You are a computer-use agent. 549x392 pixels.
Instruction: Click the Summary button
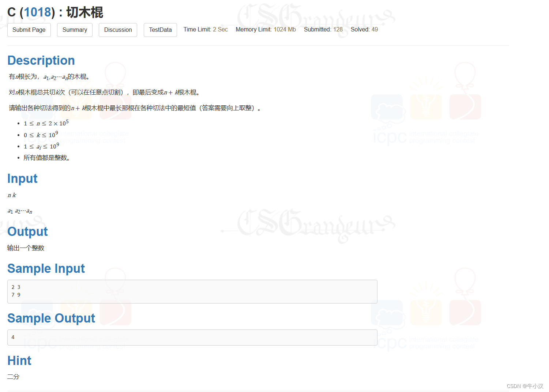click(75, 30)
